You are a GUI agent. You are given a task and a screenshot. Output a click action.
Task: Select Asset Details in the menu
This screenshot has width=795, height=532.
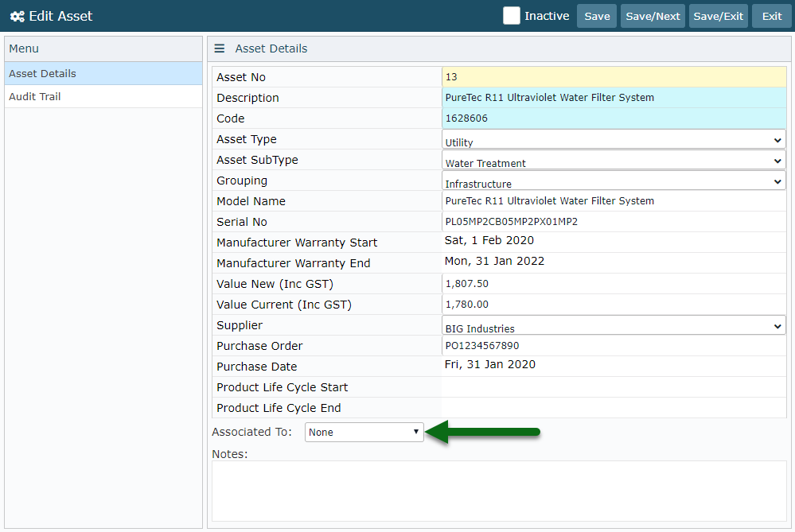coord(103,73)
